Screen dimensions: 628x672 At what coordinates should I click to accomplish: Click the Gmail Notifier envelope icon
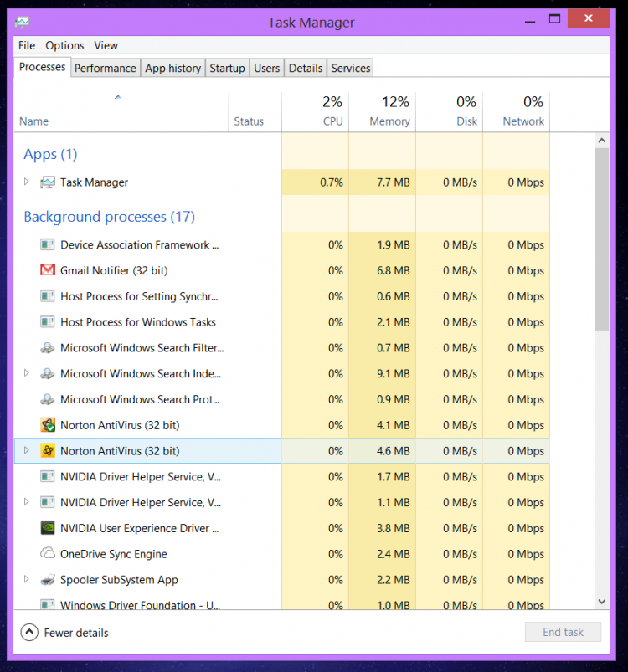[48, 270]
